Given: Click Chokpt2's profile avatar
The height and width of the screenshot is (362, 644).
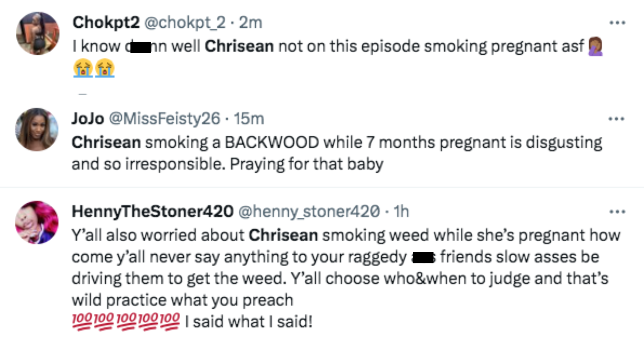Looking at the screenshot, I should point(38,33).
